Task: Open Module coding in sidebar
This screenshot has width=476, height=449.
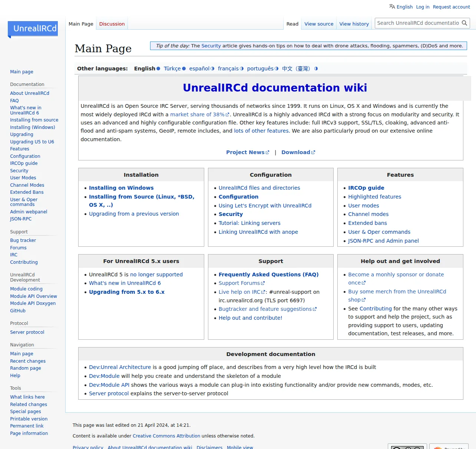Action: tap(26, 289)
